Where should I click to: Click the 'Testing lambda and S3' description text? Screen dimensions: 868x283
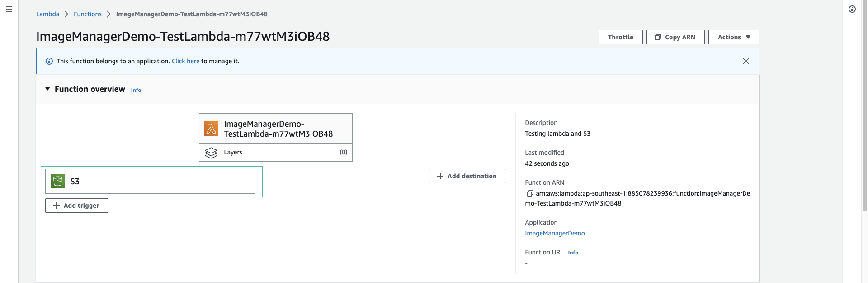[x=557, y=134]
